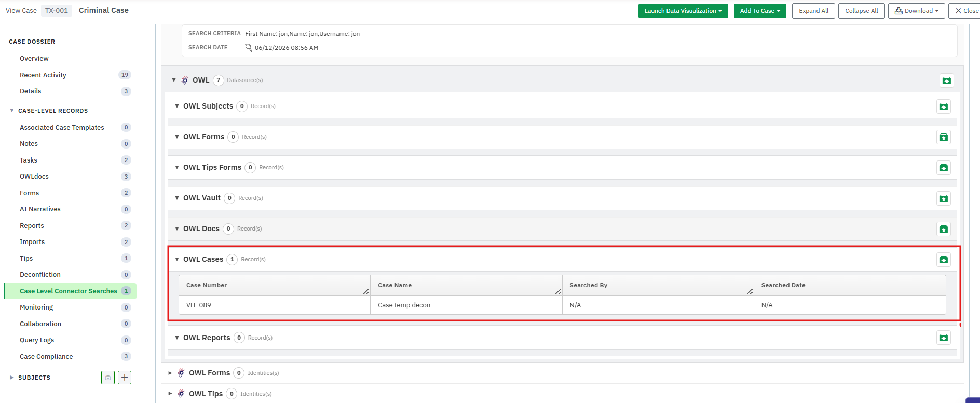Click the Case Name column header
980x403 pixels.
point(466,285)
